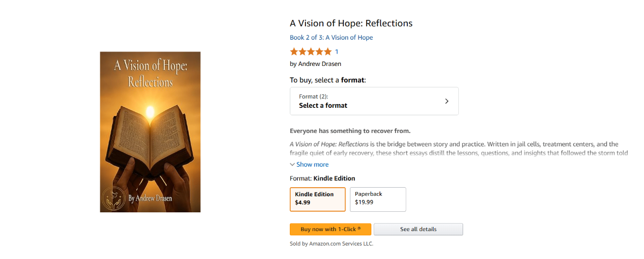Click the Format: Kindle Edition label
This screenshot has height=259, width=644.
click(x=322, y=179)
